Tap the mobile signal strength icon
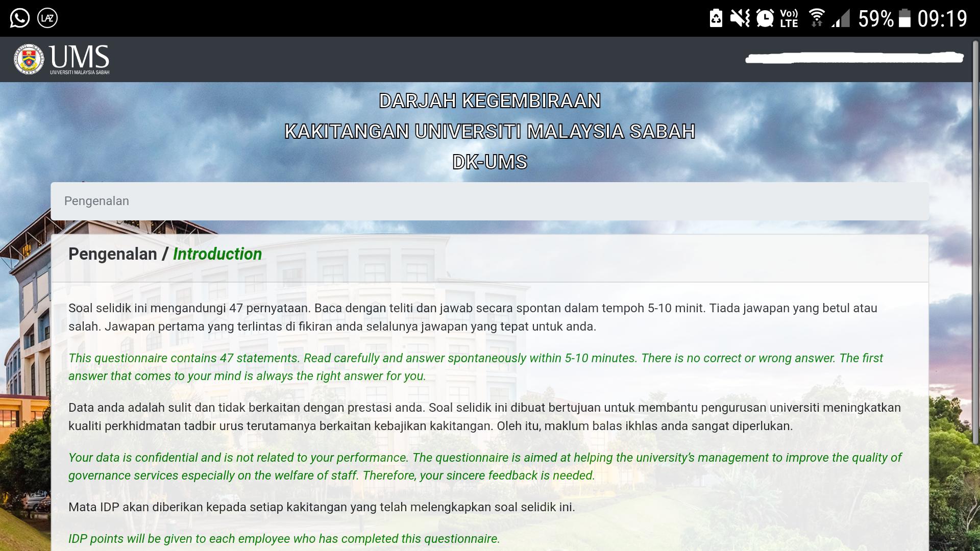 [840, 18]
